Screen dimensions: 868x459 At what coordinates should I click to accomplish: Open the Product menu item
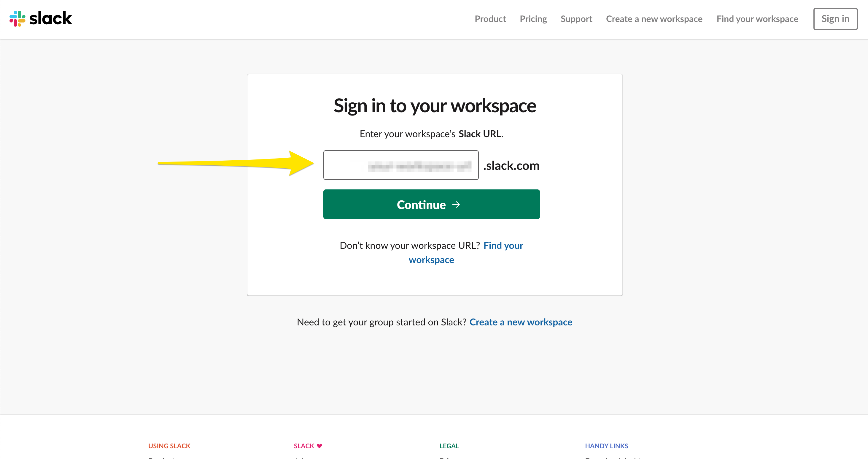[x=490, y=19]
